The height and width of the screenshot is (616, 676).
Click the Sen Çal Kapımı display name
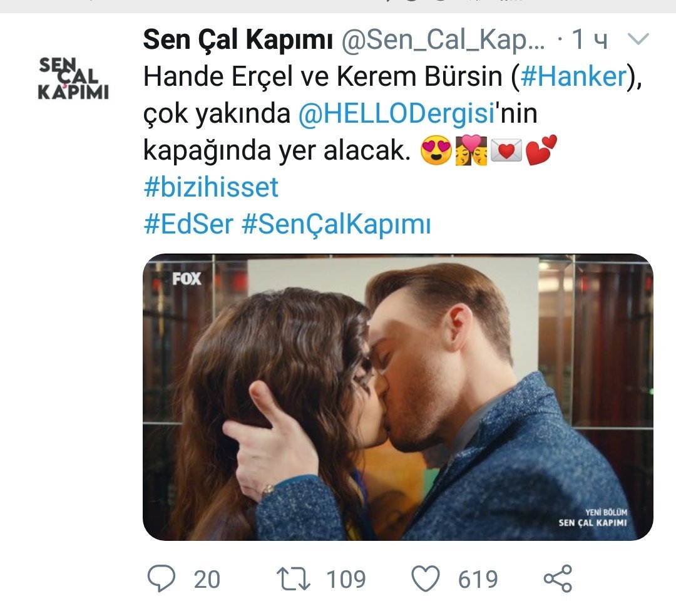tap(238, 40)
